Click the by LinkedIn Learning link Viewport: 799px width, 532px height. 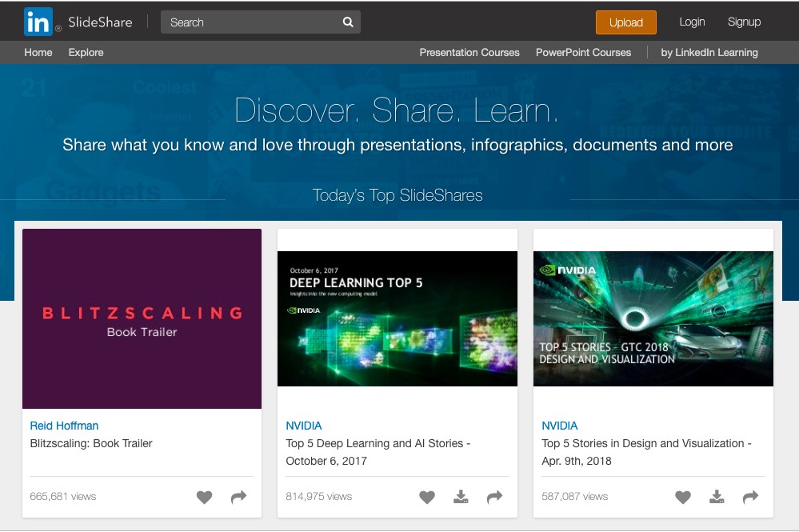[709, 53]
